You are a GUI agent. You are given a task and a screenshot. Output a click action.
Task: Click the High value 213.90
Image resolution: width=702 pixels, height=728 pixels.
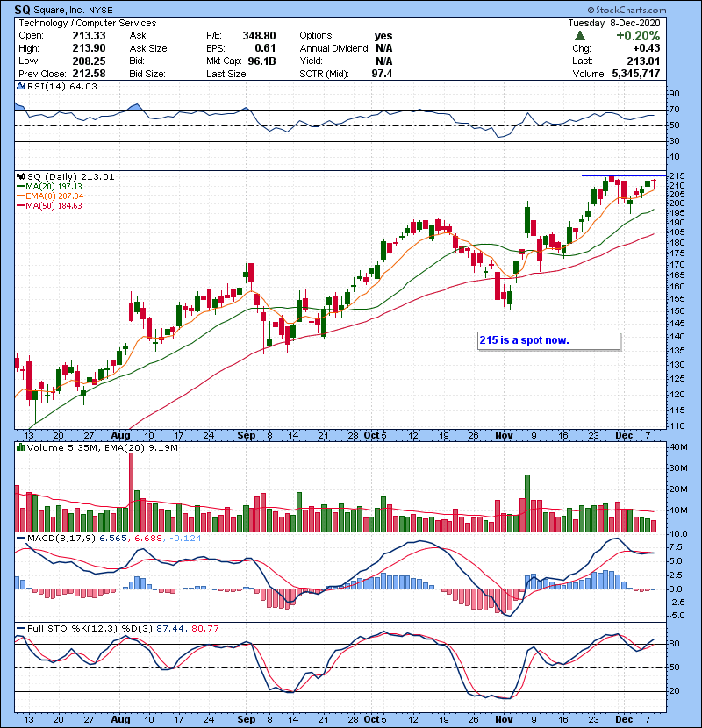coord(89,48)
